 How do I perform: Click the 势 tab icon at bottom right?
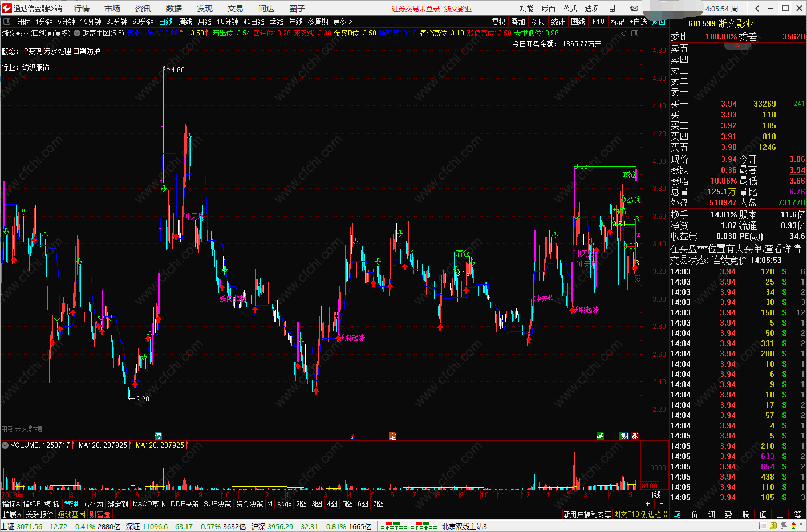tap(729, 514)
